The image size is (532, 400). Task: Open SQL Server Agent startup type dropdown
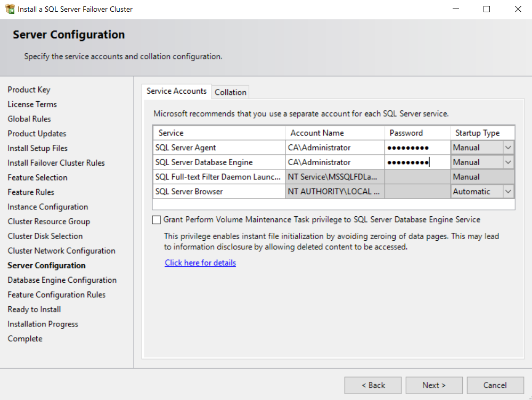[x=508, y=148]
